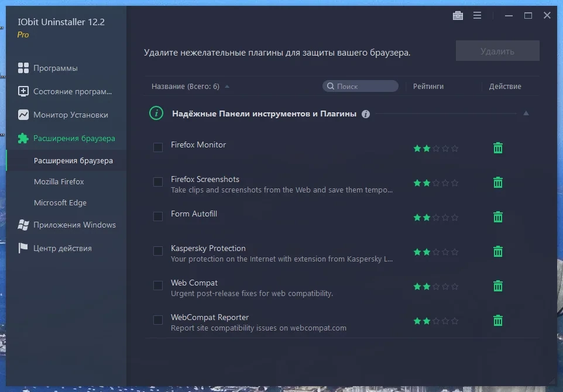Click the search magnifier icon
The height and width of the screenshot is (392, 563).
click(331, 86)
